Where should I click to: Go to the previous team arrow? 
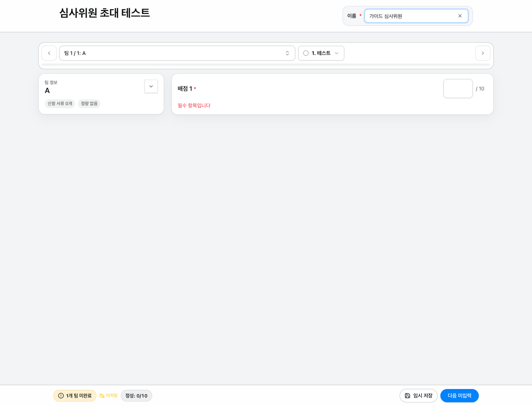49,53
